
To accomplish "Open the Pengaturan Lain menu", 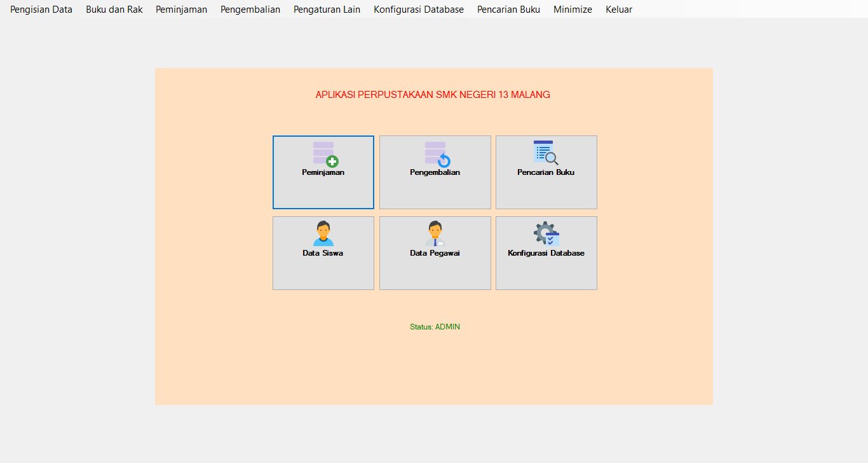I will tap(327, 9).
